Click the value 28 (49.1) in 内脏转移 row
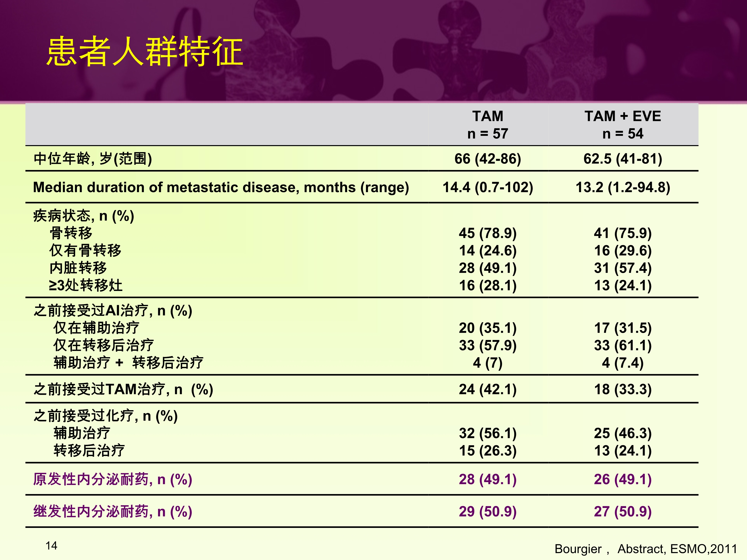The height and width of the screenshot is (560, 747). [x=488, y=268]
